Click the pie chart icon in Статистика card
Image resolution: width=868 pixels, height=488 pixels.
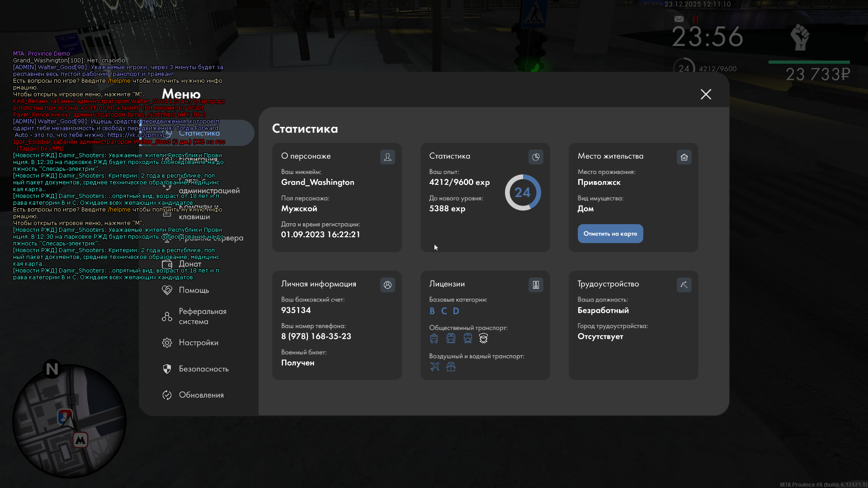tap(536, 157)
